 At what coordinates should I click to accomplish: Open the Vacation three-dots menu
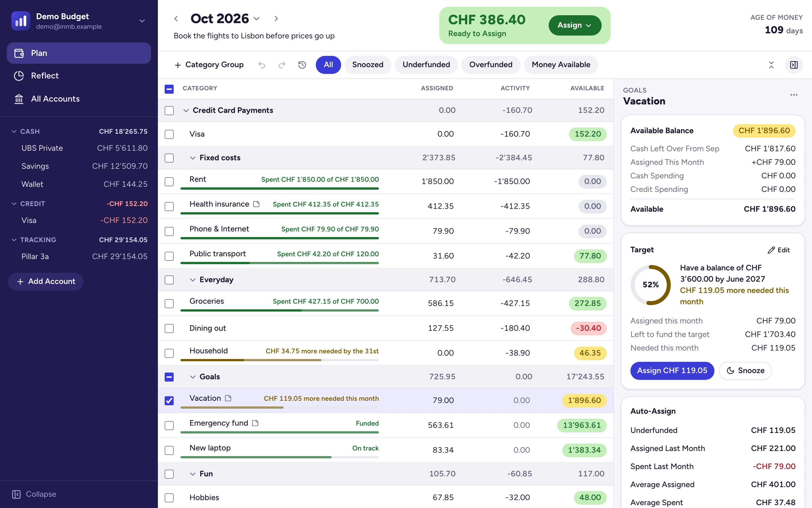pyautogui.click(x=794, y=95)
